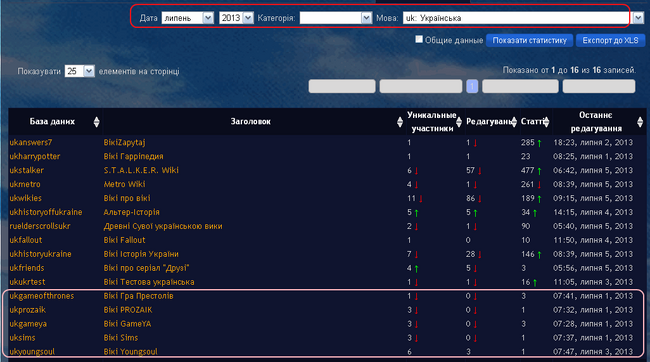
Task: Open the ВікіZapytaj title link
Action: (x=124, y=142)
